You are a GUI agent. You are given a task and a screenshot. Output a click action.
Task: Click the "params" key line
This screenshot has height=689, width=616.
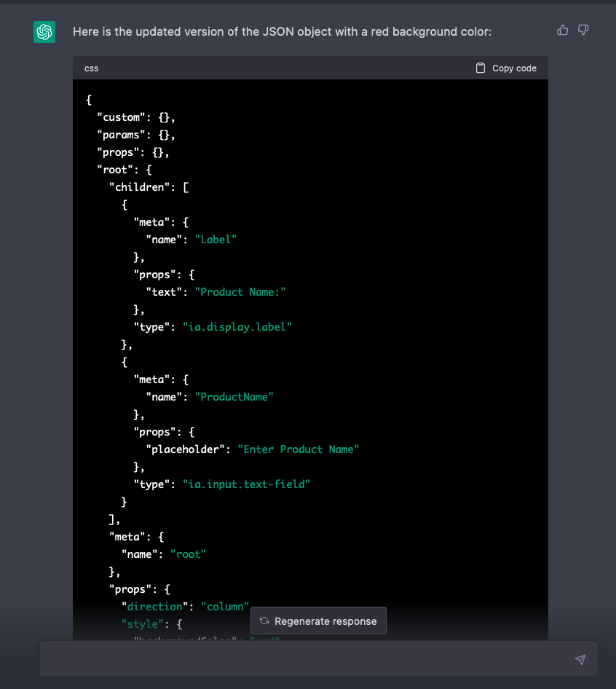[x=136, y=135]
